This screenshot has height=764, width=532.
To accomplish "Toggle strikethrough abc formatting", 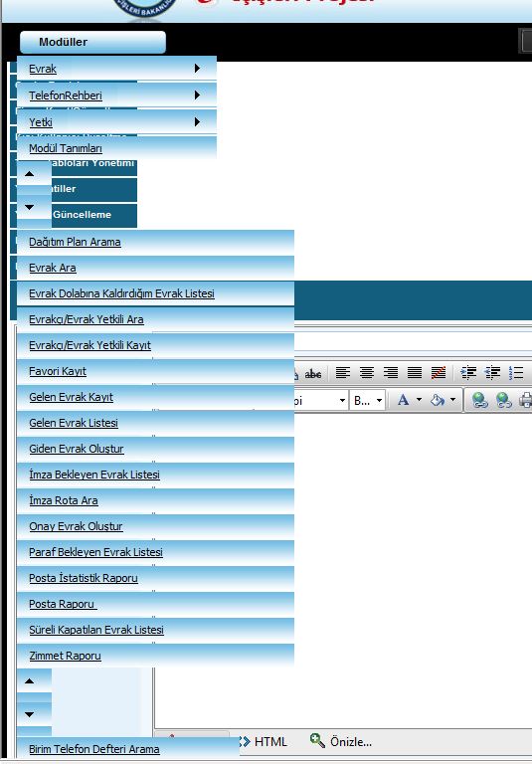I will click(313, 374).
